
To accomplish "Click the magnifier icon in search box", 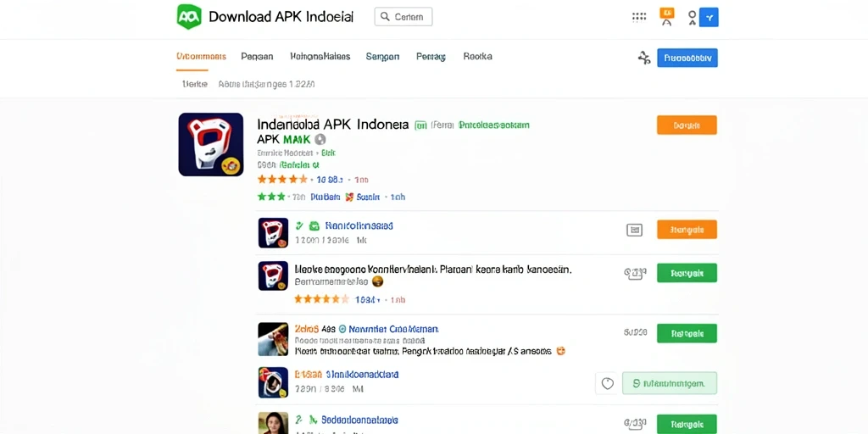I will pyautogui.click(x=386, y=17).
